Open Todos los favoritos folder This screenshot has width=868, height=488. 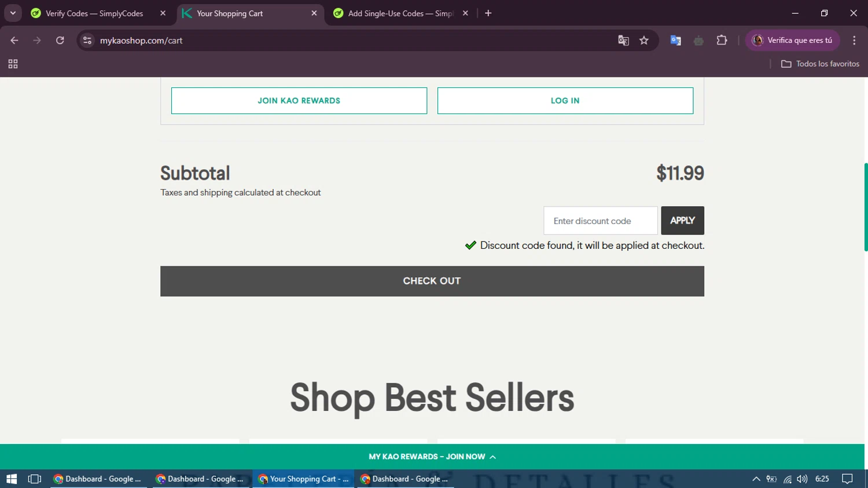click(820, 64)
